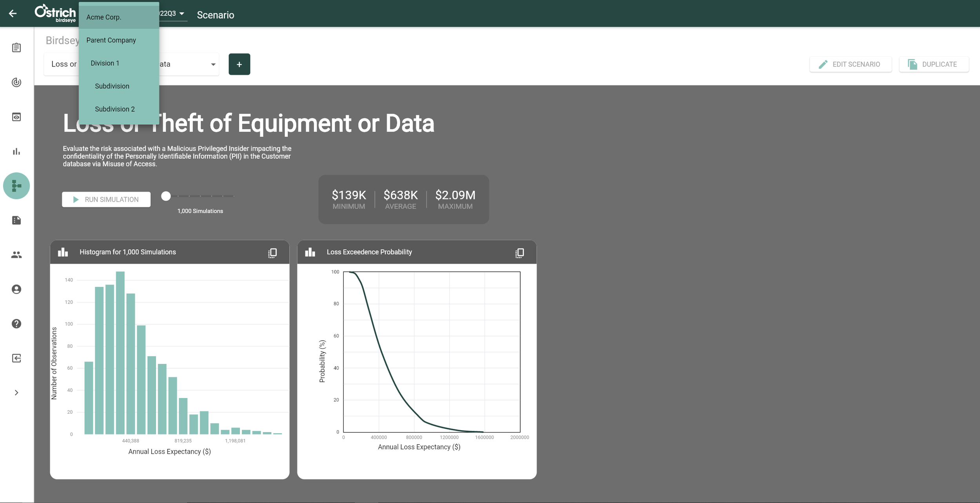Copy the Histogram chart using its icon

(x=272, y=253)
